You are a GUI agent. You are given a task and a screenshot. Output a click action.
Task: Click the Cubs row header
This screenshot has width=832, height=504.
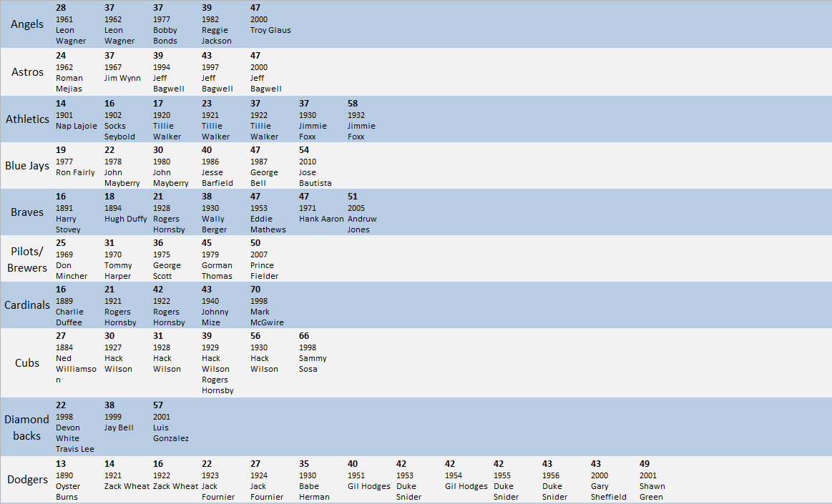coord(27,363)
